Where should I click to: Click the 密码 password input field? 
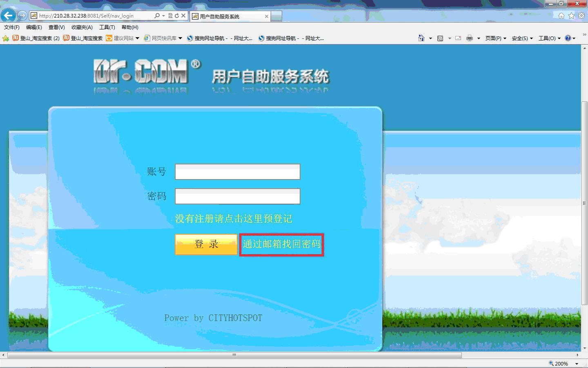pyautogui.click(x=238, y=196)
